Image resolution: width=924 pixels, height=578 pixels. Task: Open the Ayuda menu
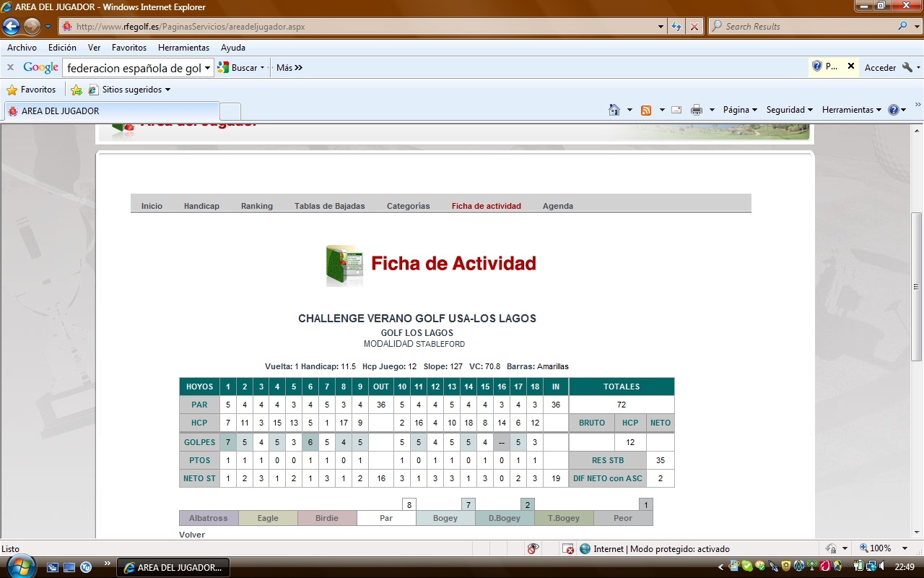pyautogui.click(x=233, y=48)
